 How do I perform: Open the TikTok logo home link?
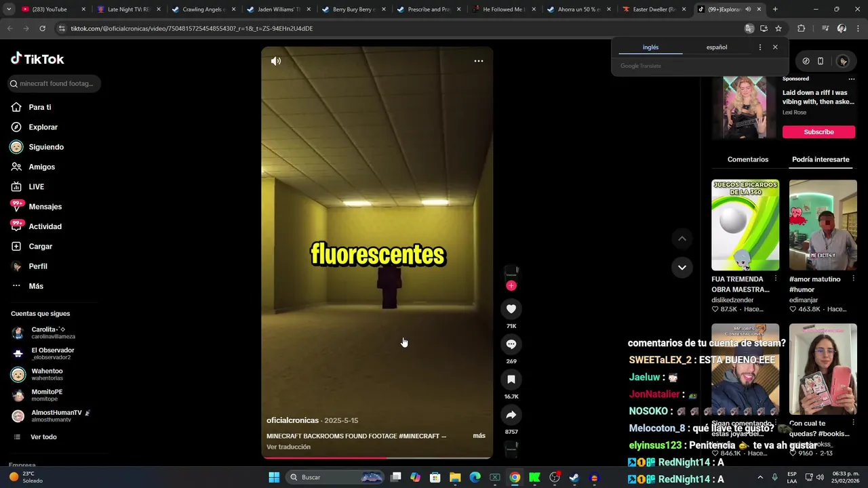click(37, 59)
